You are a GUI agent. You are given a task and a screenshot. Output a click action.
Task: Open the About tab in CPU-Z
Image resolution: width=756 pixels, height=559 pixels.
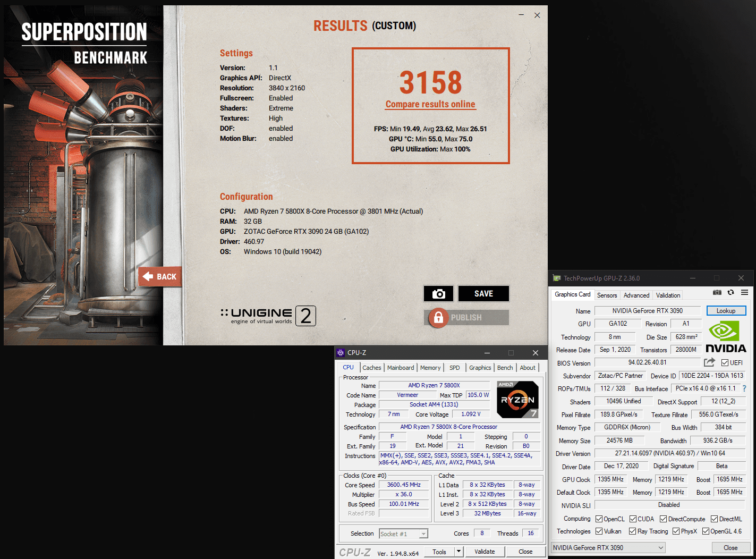[528, 368]
